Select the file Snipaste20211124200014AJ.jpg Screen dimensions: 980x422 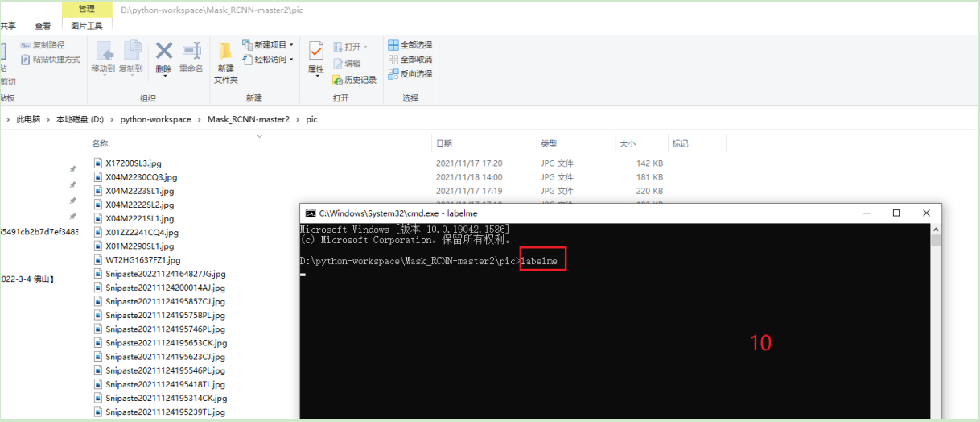click(165, 288)
